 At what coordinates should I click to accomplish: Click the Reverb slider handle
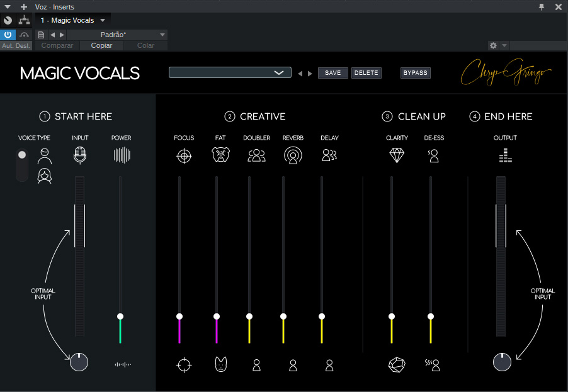point(283,316)
